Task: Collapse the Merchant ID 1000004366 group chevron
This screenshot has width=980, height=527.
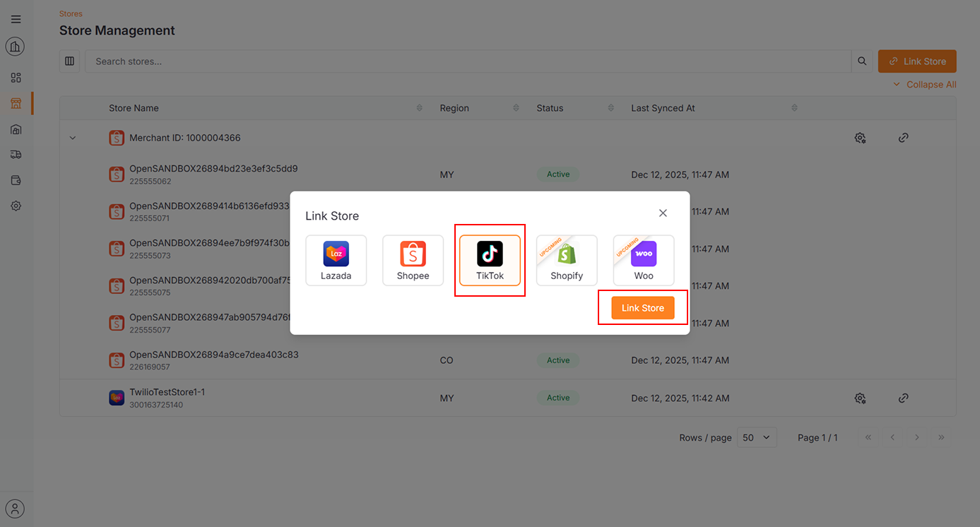Action: (x=72, y=138)
